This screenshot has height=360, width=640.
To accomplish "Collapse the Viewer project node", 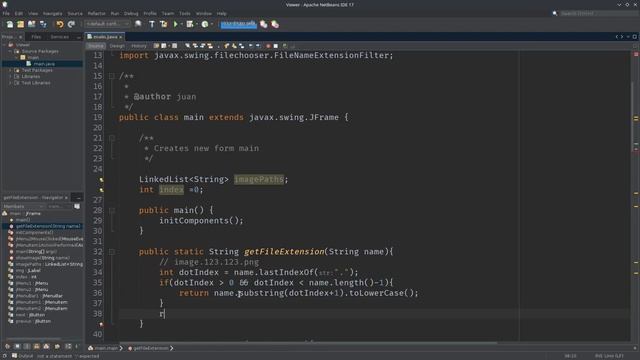I will [4, 45].
